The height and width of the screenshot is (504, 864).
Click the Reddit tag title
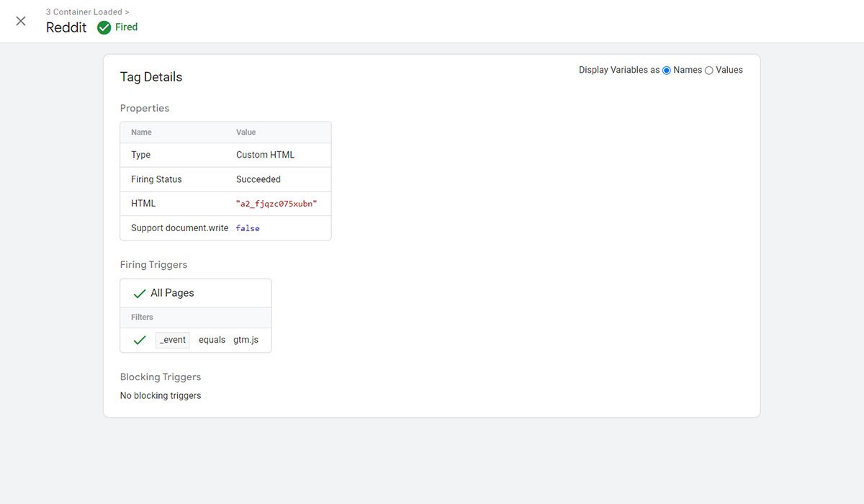pos(66,27)
